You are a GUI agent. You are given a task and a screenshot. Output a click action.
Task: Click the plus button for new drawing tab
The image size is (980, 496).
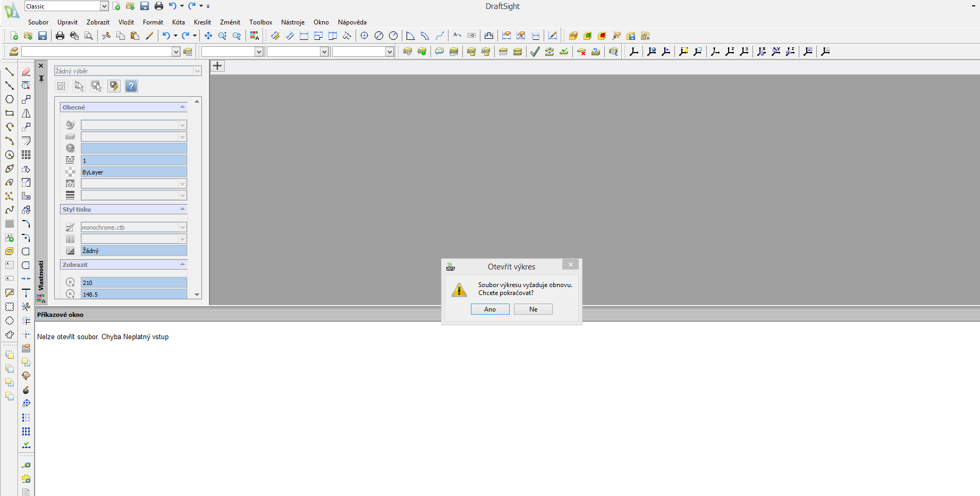[217, 66]
